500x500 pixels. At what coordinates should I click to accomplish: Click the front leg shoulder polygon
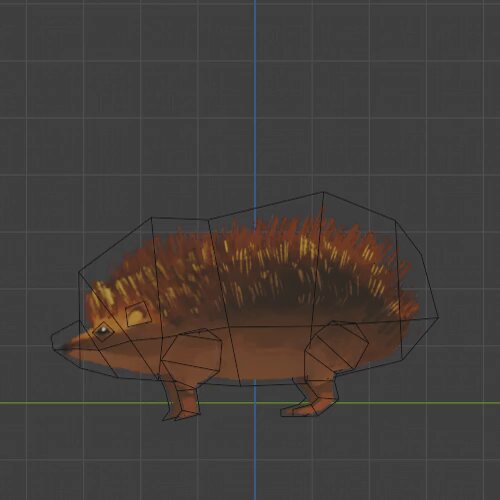click(x=192, y=354)
